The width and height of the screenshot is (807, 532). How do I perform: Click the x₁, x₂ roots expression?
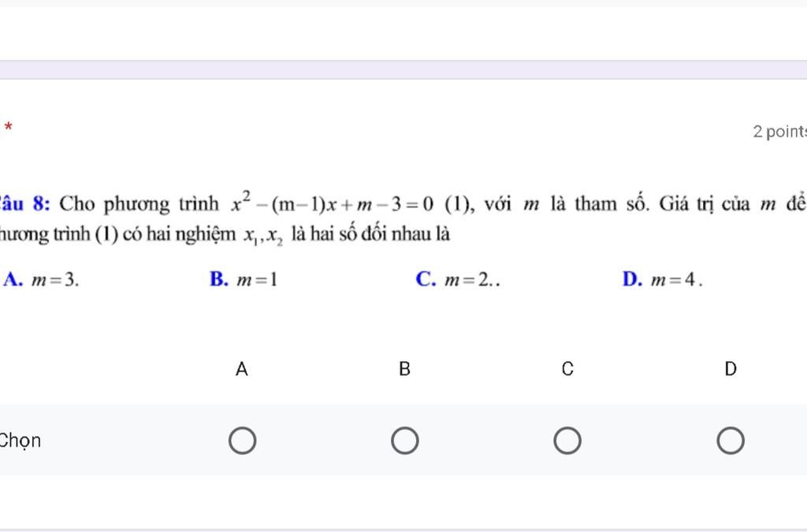pyautogui.click(x=263, y=236)
